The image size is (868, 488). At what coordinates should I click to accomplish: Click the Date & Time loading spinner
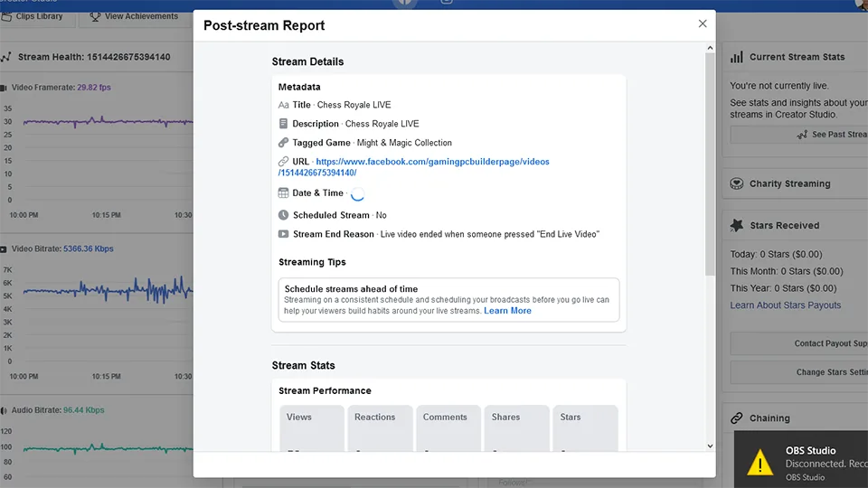click(358, 193)
